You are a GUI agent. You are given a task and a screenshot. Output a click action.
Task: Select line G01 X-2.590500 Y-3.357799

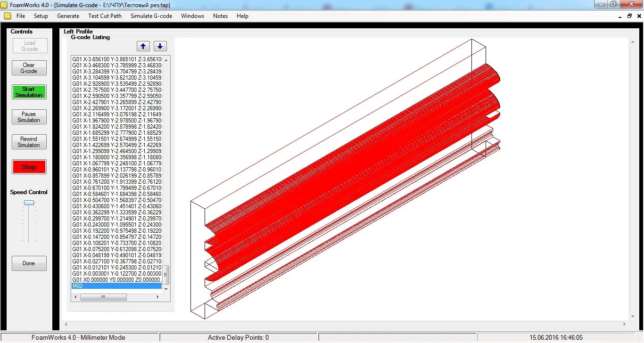pos(116,96)
